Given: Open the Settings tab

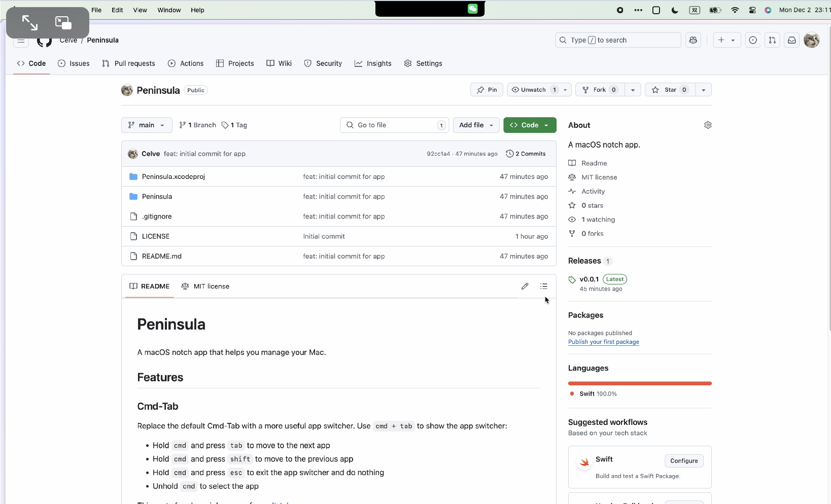Looking at the screenshot, I should pos(423,63).
